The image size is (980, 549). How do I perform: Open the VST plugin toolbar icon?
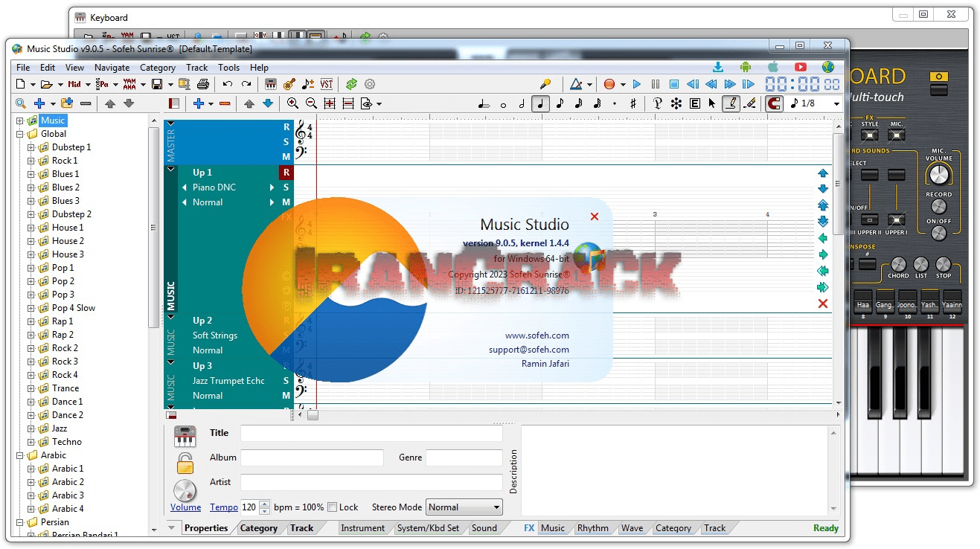click(x=327, y=84)
